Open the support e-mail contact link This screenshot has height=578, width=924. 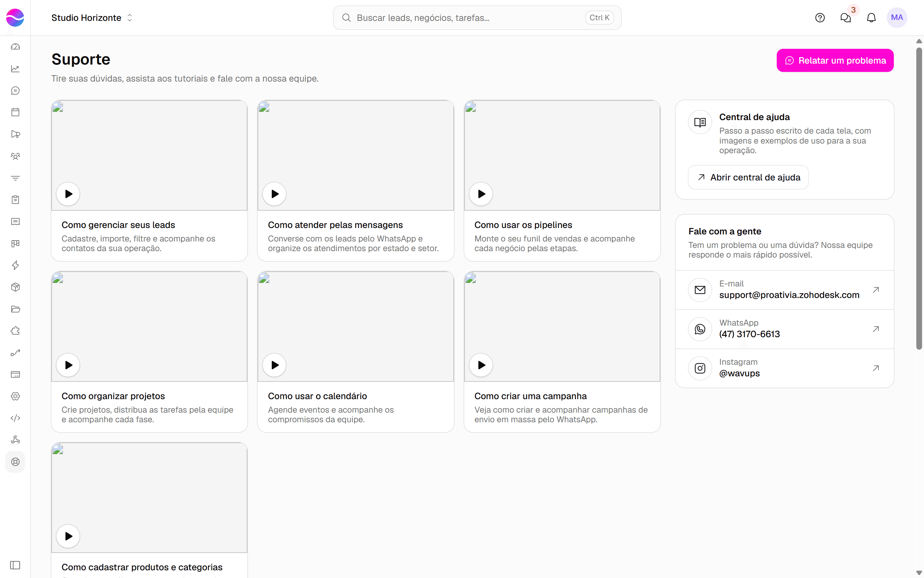[x=785, y=290]
